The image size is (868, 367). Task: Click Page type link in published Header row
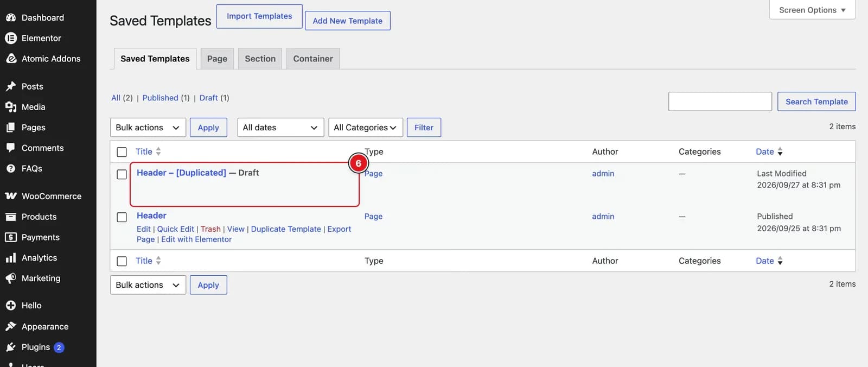click(373, 216)
